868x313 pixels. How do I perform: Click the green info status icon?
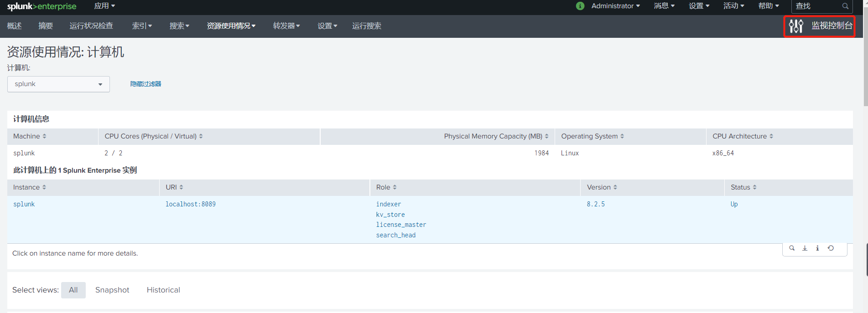click(580, 6)
